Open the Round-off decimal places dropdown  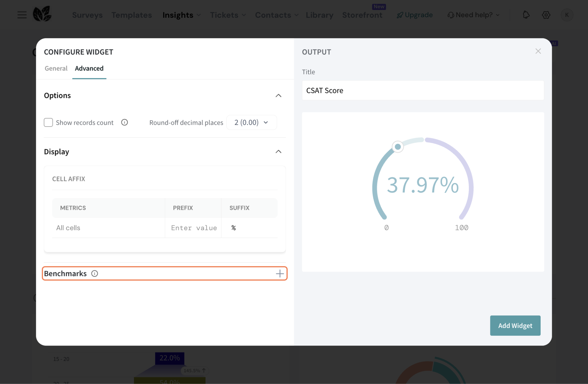[252, 123]
